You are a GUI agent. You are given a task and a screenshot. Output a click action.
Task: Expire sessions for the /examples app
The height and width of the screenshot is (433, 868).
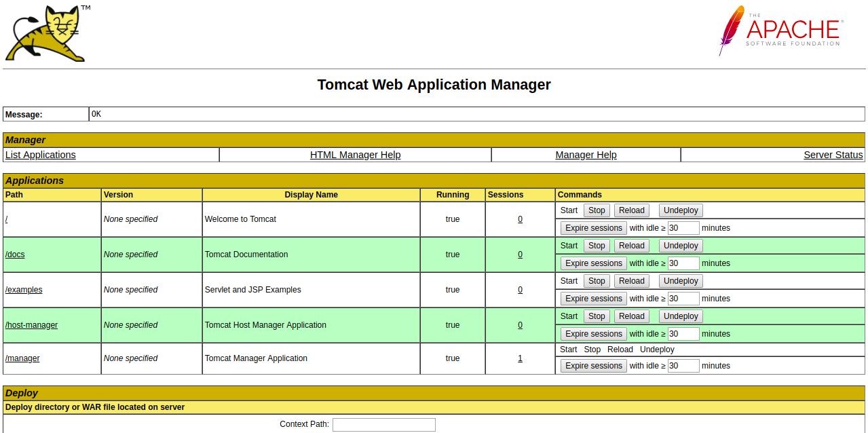click(593, 299)
